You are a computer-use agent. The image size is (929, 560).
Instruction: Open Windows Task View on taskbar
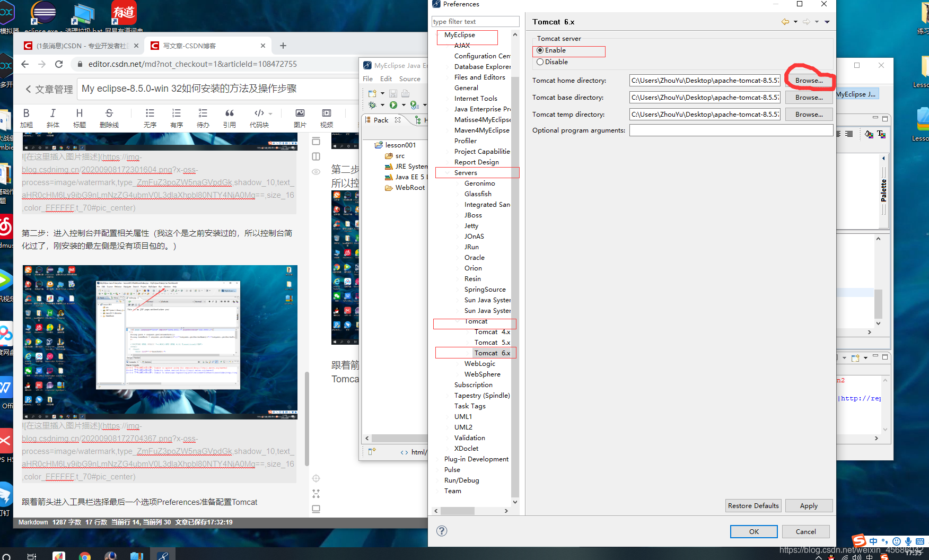pos(32,556)
